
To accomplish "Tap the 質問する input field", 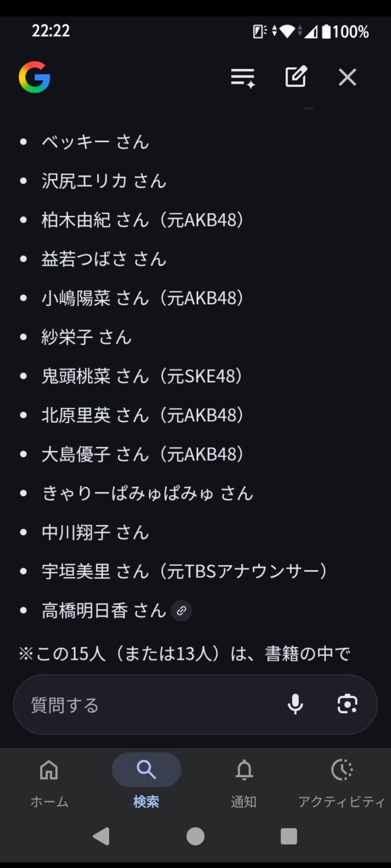I will click(149, 705).
